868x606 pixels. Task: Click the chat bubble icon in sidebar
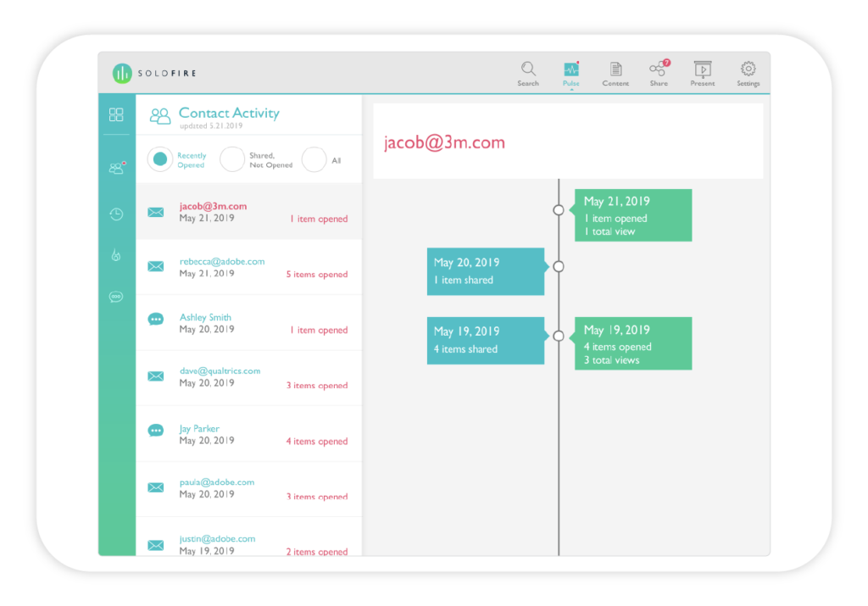point(116,297)
